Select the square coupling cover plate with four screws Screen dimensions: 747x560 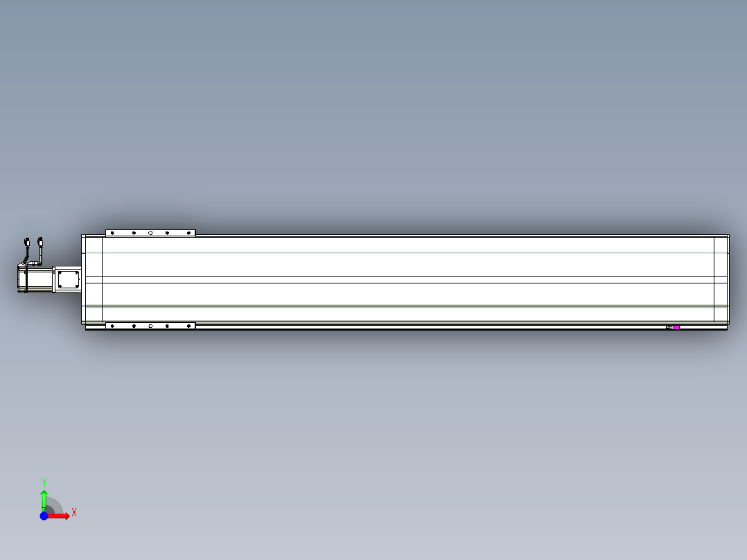pos(69,279)
